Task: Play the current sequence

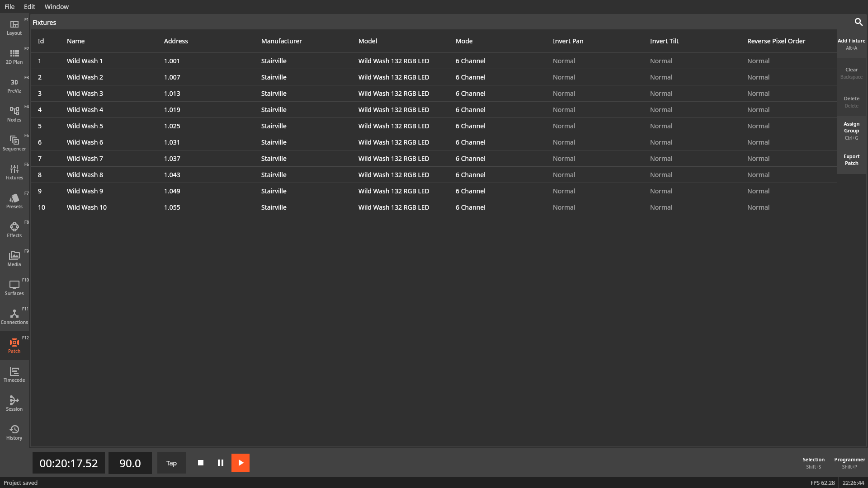Action: pyautogui.click(x=240, y=462)
